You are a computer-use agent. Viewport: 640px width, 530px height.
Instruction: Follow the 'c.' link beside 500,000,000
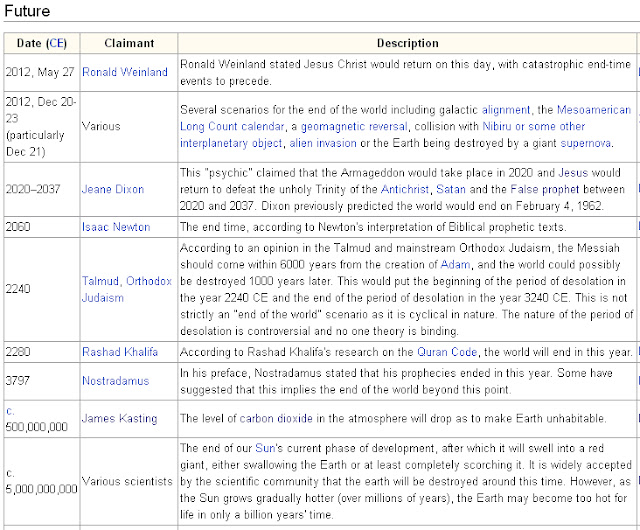tap(10, 410)
